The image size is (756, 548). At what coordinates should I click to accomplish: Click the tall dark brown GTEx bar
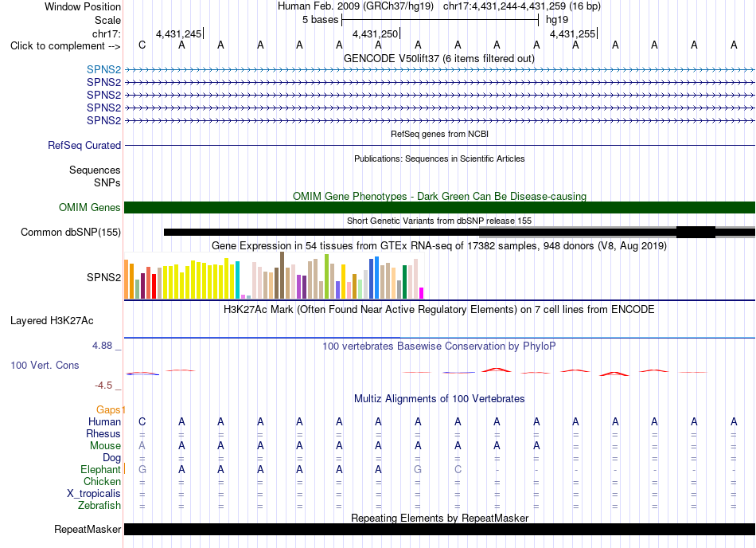(282, 276)
